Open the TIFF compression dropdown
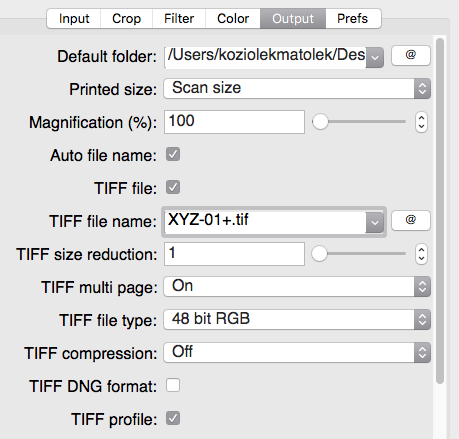This screenshot has width=459, height=439. (x=297, y=353)
